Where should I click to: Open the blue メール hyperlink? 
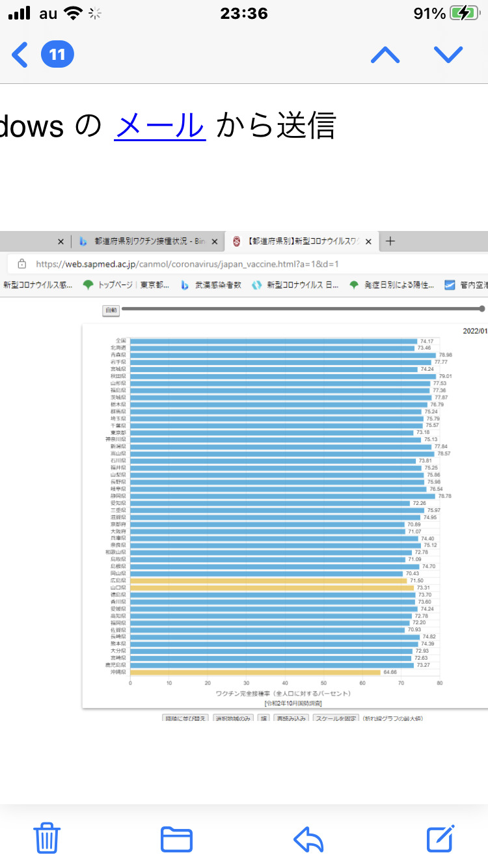[160, 126]
